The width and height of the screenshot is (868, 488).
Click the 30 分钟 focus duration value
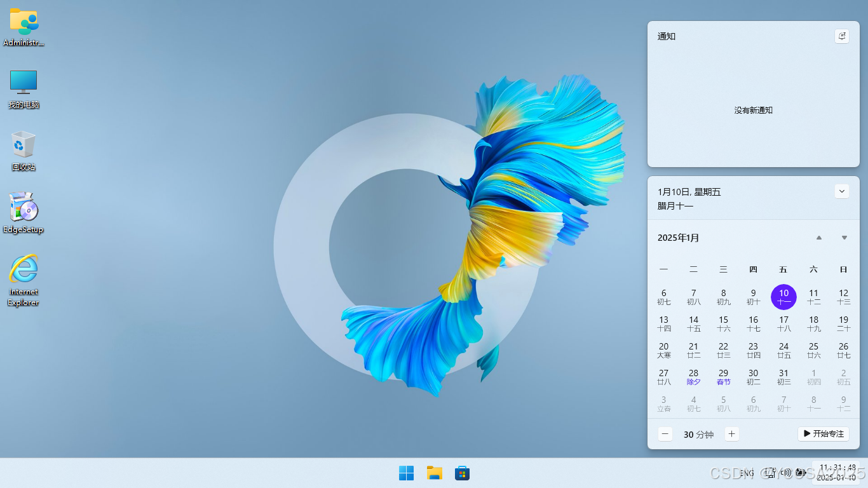(x=698, y=435)
